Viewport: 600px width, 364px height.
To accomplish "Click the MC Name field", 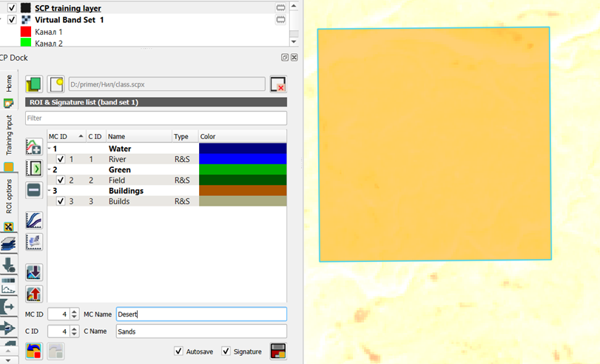I will [x=201, y=314].
